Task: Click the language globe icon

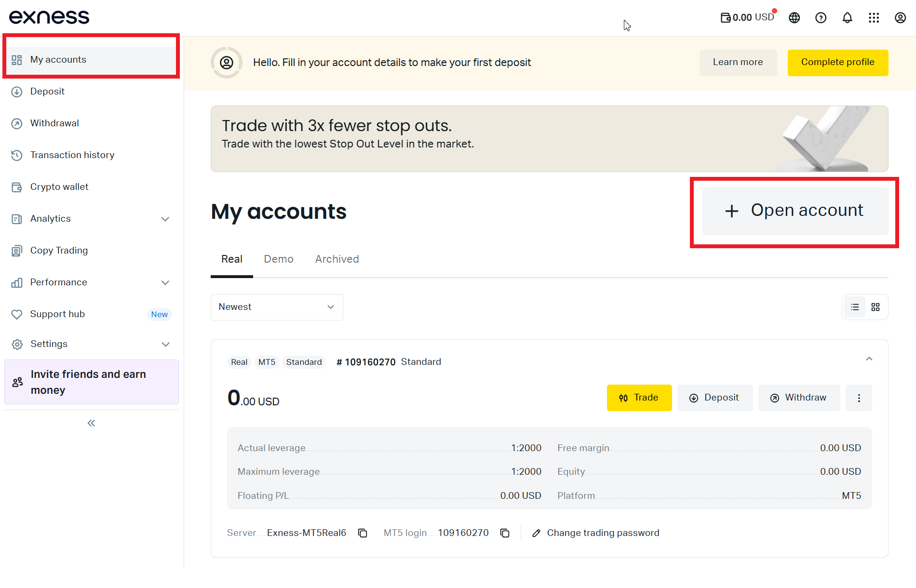Action: click(x=794, y=18)
